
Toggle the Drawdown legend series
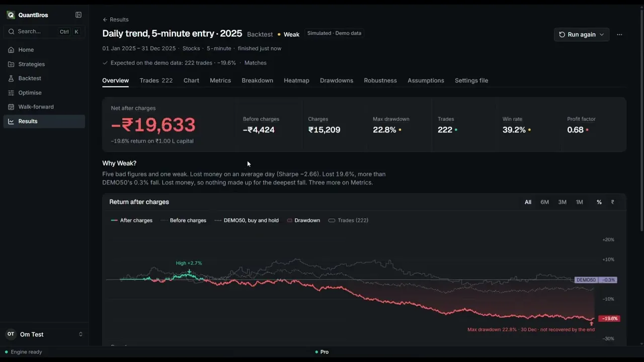[303, 220]
